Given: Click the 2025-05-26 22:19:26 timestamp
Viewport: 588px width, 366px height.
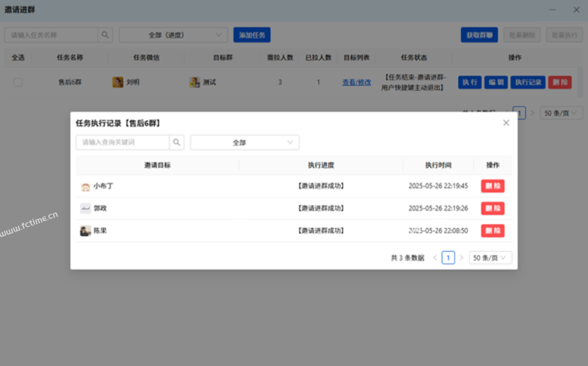Looking at the screenshot, I should pyautogui.click(x=438, y=208).
